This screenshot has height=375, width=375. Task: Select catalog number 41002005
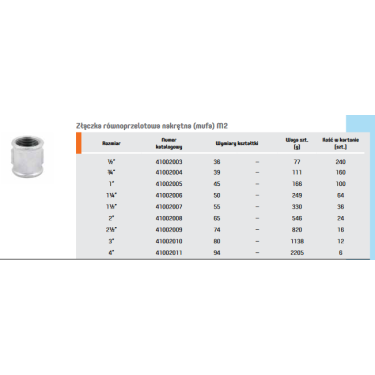click(x=169, y=184)
